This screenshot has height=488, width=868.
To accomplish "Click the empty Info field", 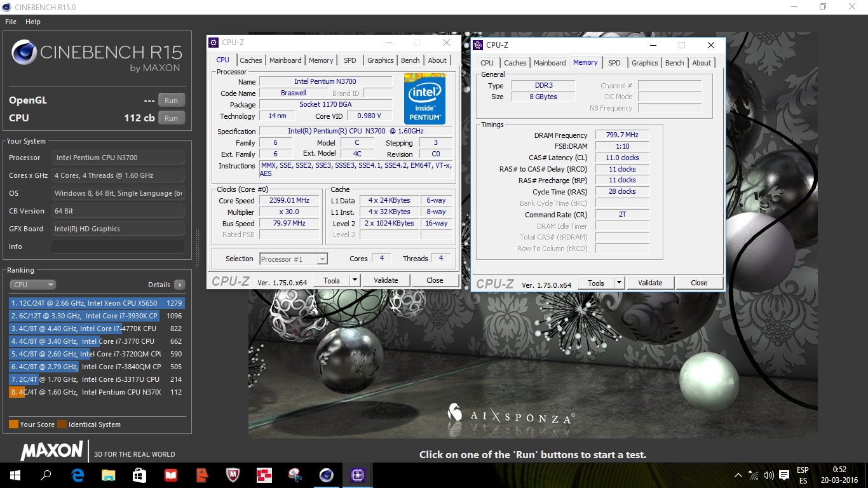I will point(118,247).
